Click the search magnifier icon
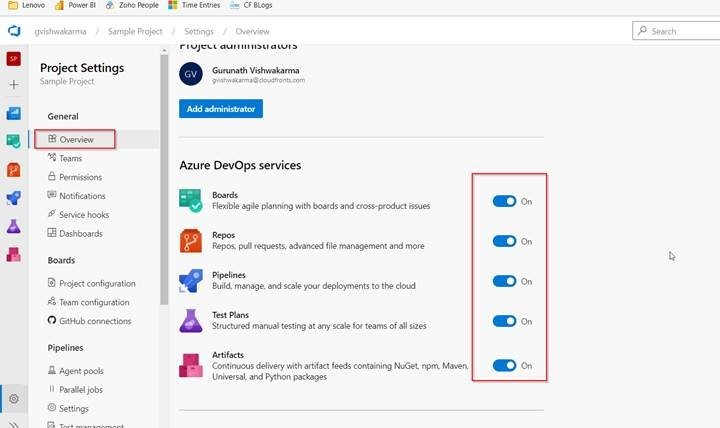The image size is (720, 428). pyautogui.click(x=642, y=30)
